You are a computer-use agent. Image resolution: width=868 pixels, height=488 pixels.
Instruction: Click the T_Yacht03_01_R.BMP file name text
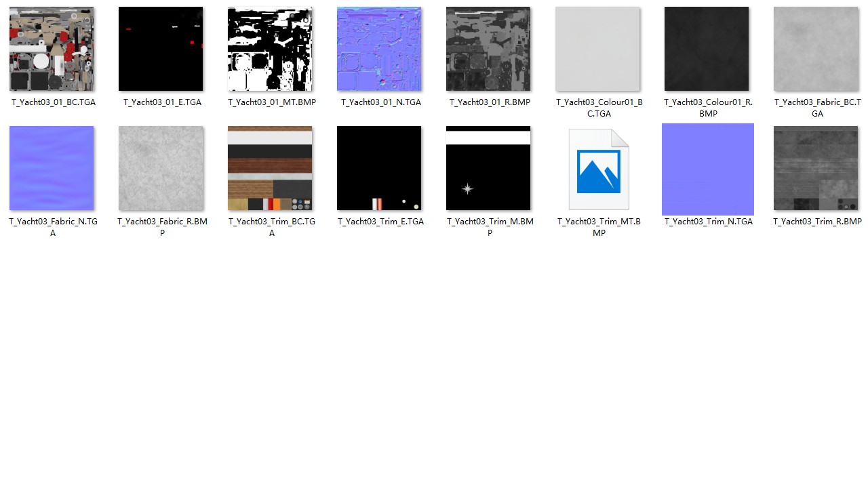coord(490,102)
